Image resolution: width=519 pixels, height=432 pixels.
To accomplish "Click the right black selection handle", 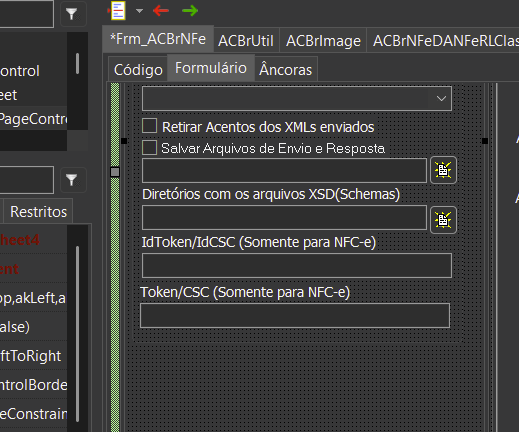I will [x=485, y=141].
